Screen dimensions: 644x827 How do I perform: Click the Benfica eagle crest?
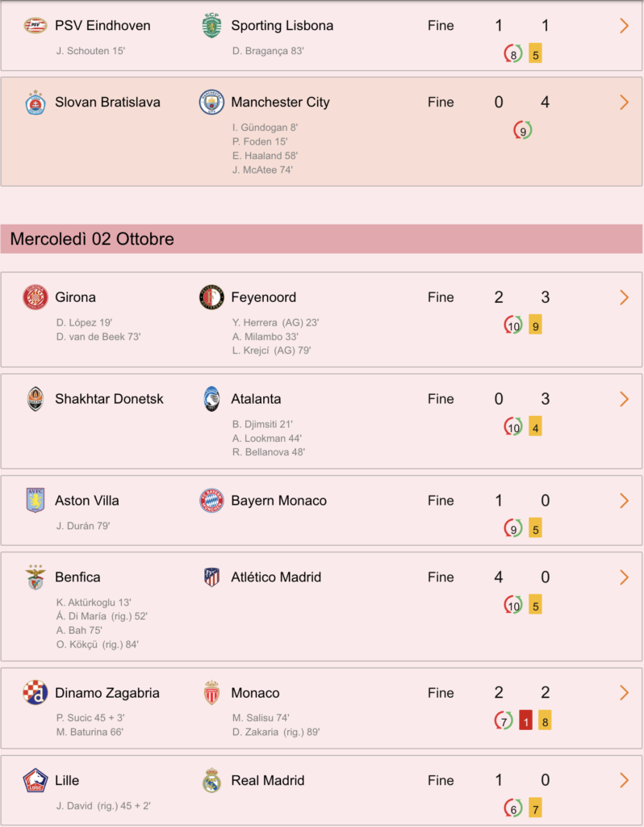point(36,577)
